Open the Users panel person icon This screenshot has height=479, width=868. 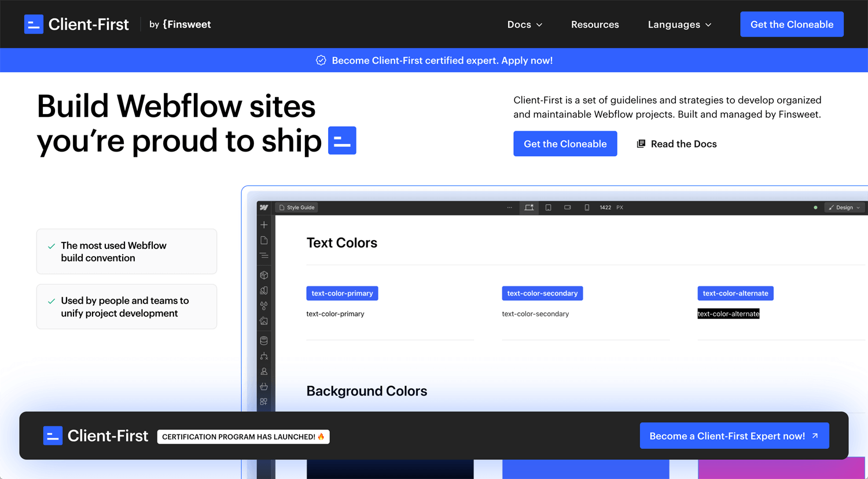click(264, 371)
